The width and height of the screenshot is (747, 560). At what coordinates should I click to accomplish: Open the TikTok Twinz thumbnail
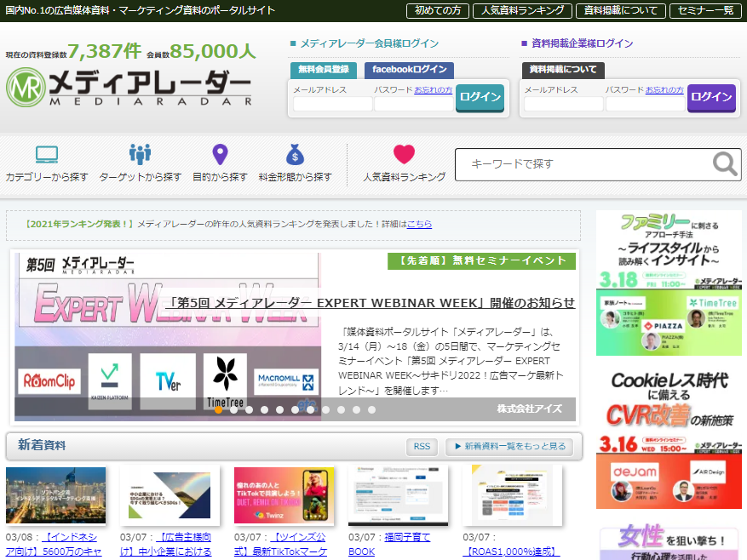coord(284,495)
